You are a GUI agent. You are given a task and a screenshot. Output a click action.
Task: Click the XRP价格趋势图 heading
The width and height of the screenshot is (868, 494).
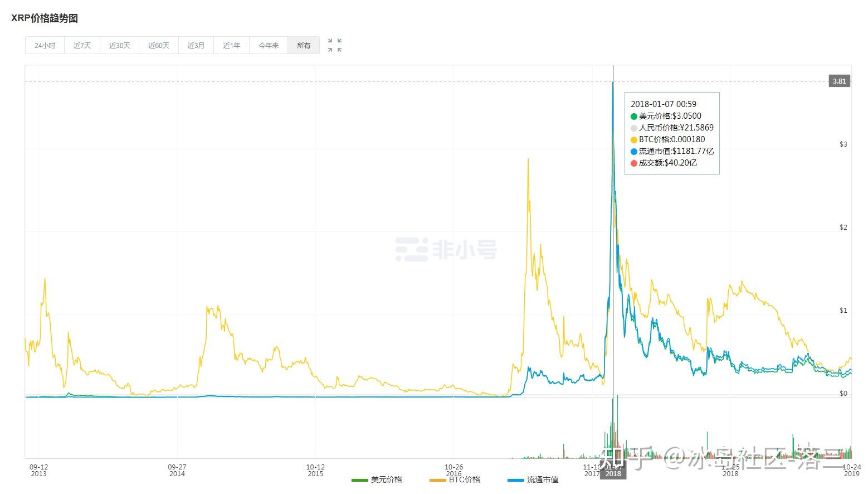[x=45, y=18]
